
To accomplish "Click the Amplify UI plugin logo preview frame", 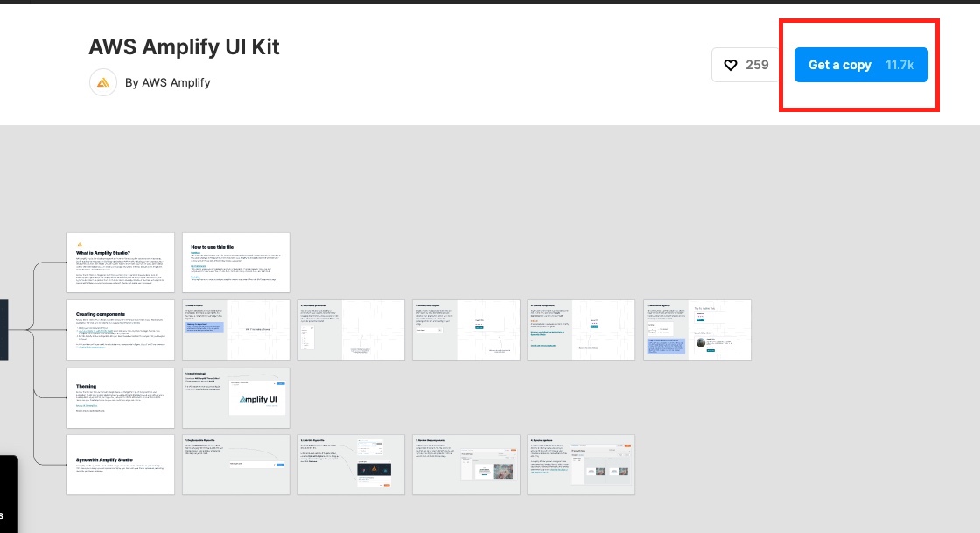I will click(256, 398).
